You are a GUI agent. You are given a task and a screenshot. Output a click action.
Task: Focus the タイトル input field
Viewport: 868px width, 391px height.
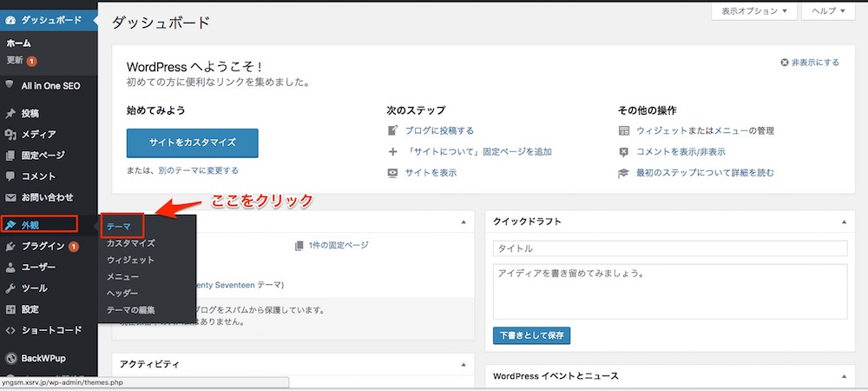coord(670,249)
